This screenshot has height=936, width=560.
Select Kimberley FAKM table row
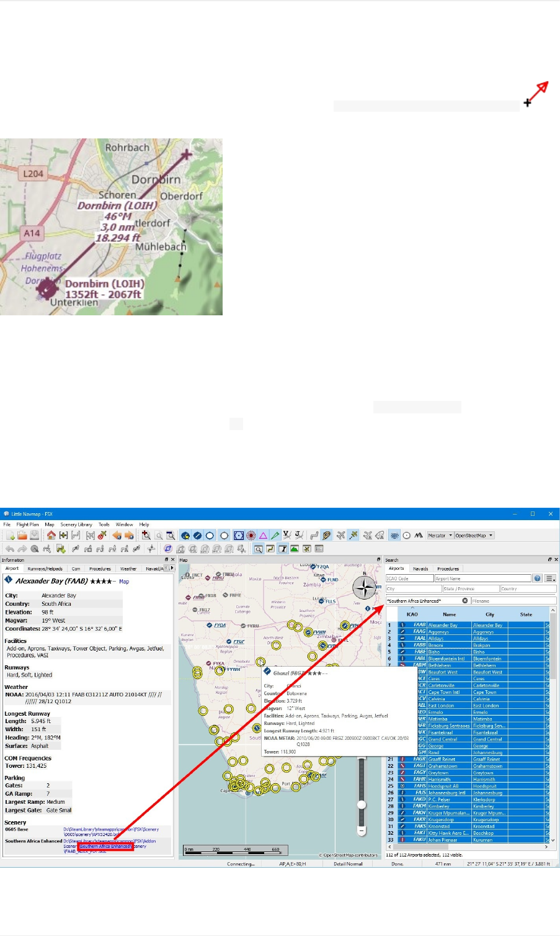(x=468, y=806)
